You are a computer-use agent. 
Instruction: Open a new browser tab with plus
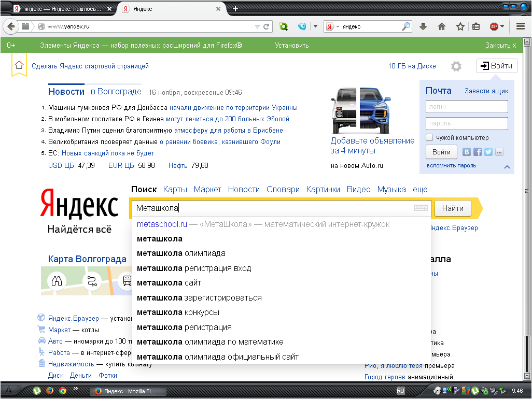click(235, 9)
